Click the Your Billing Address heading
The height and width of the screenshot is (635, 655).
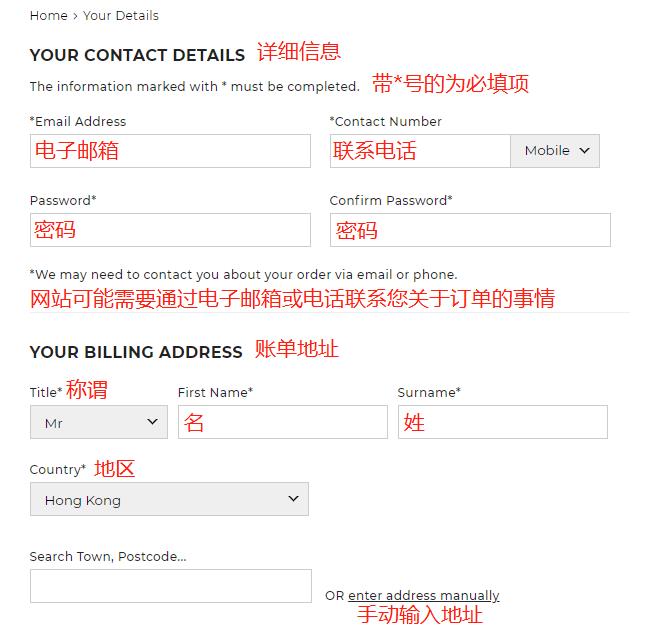pos(136,352)
